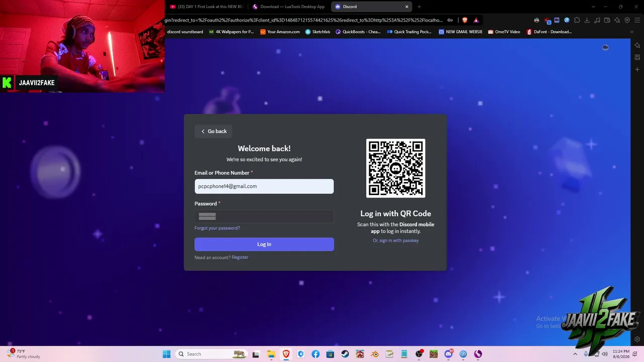Click the browser address bar URL
Screen dimensions: 644x362
pyautogui.click(x=304, y=20)
